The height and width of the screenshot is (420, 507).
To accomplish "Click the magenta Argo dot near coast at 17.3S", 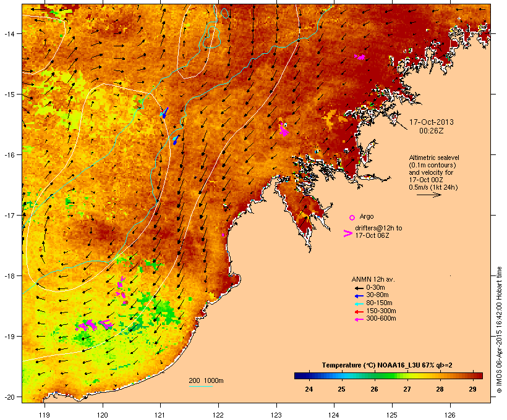I will point(223,235).
